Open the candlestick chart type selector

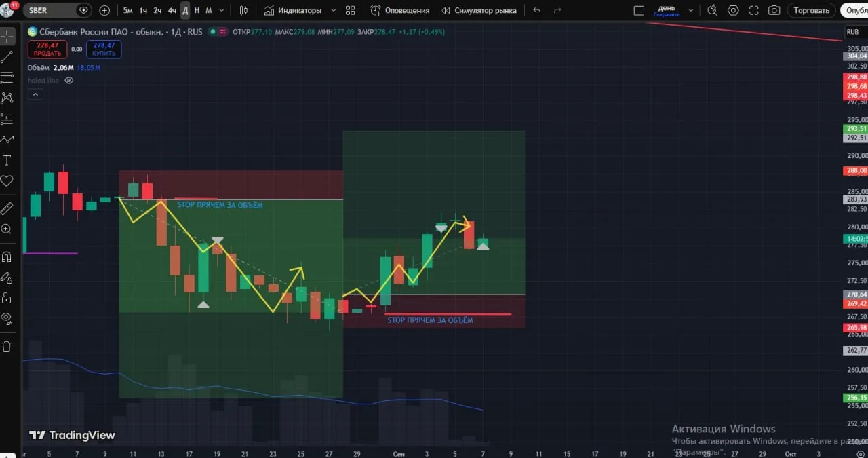(245, 10)
